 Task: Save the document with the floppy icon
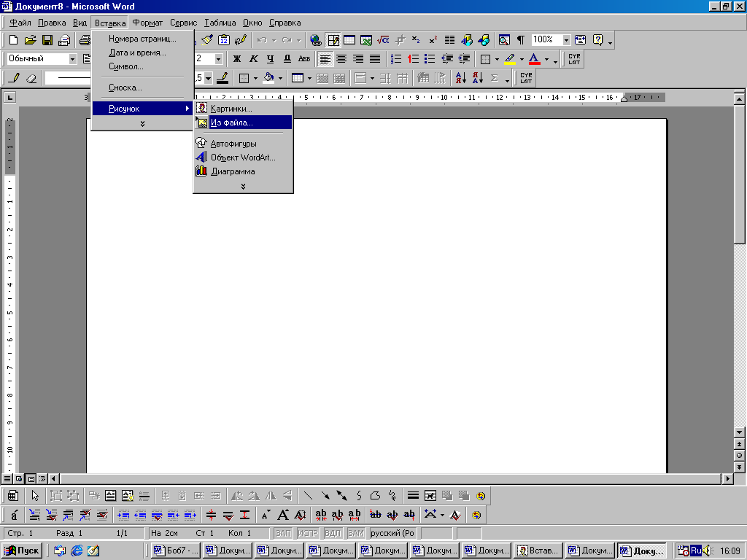coord(47,40)
